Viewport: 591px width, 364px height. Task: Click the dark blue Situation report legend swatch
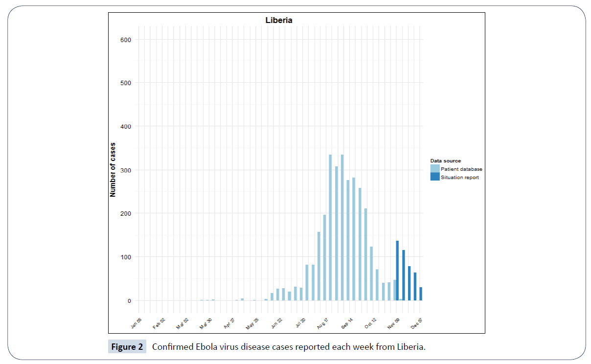(434, 177)
